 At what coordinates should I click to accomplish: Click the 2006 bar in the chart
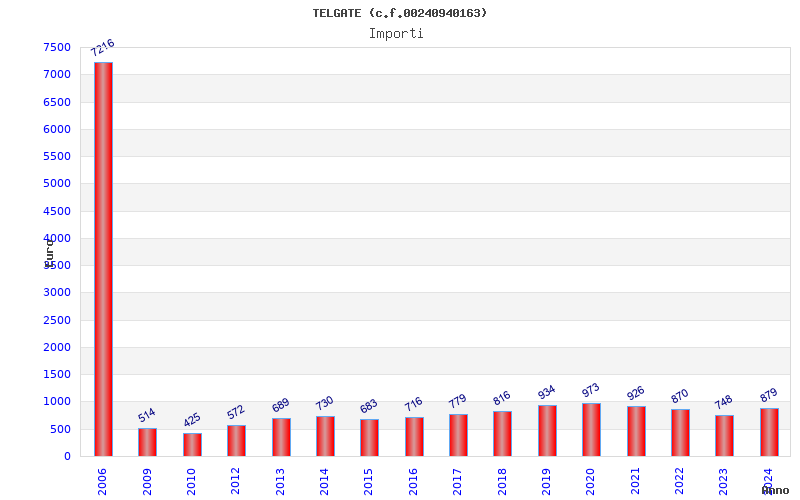point(103,259)
